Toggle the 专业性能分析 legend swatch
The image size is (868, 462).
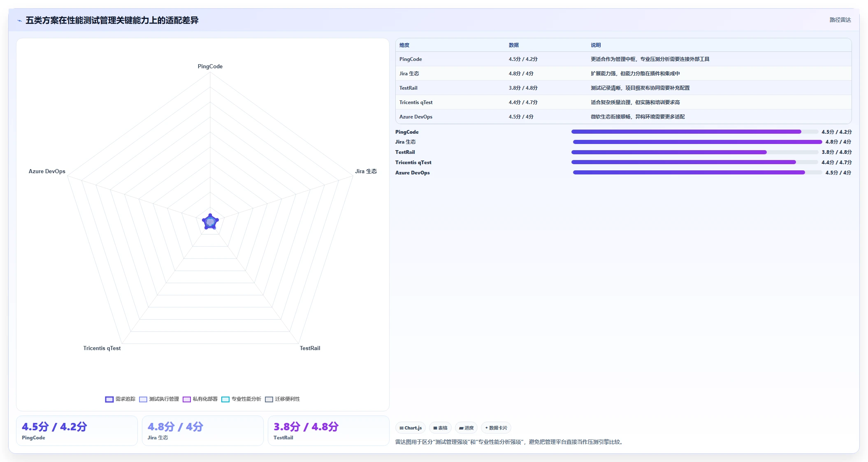click(x=225, y=399)
